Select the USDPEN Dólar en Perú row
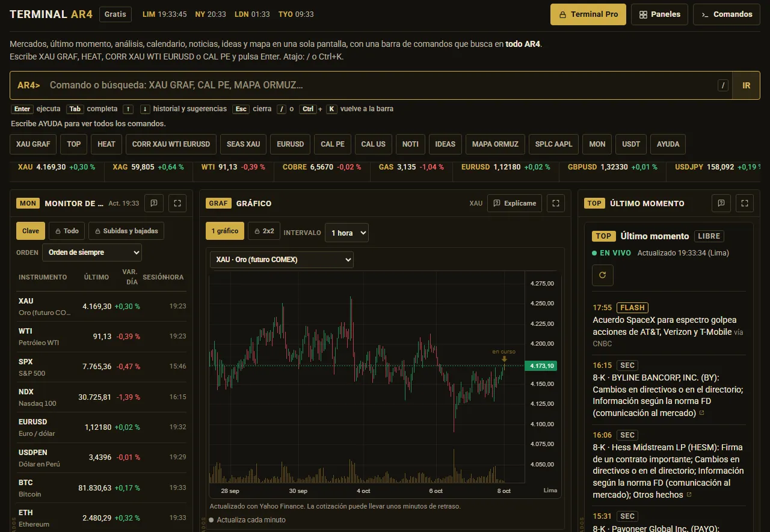This screenshot has width=770, height=532. (x=102, y=458)
